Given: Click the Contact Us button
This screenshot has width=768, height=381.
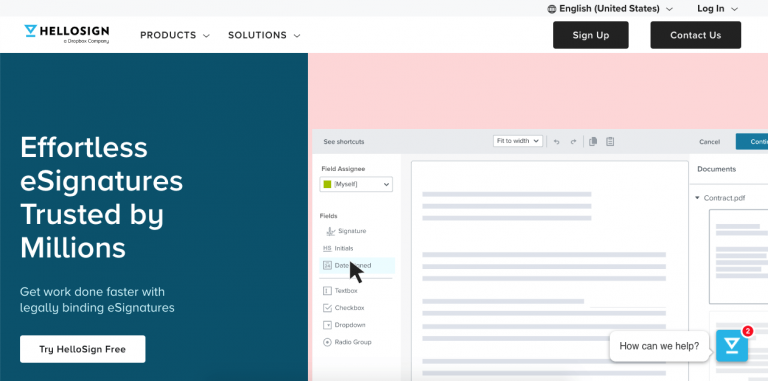Looking at the screenshot, I should coord(696,35).
